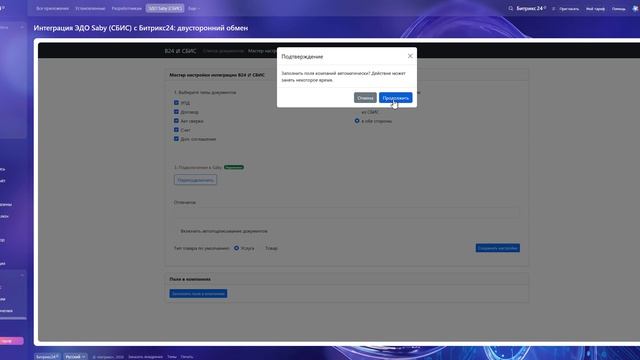
Task: Select the ЭДО Saby (СБИС) tab
Action: (165, 8)
